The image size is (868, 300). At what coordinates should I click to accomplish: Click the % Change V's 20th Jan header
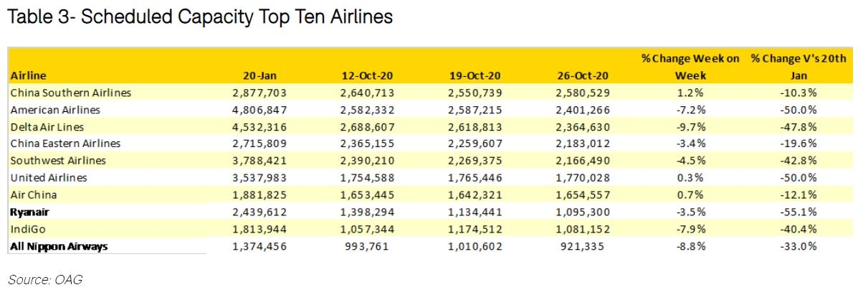click(x=798, y=67)
